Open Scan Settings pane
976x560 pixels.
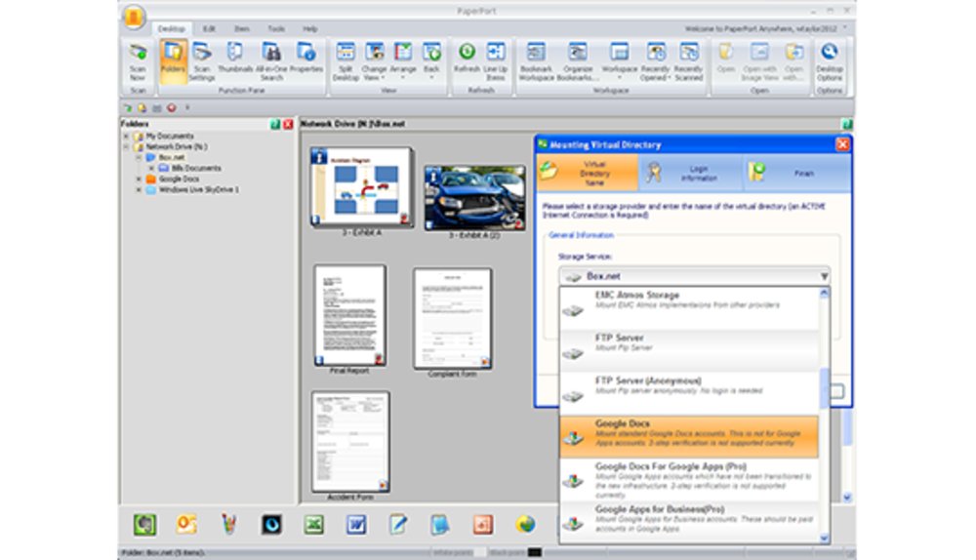point(202,61)
